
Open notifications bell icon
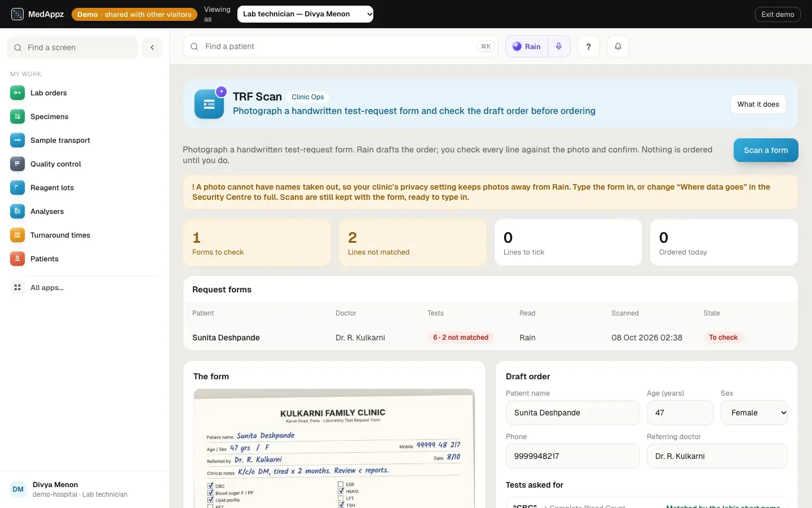pos(618,46)
